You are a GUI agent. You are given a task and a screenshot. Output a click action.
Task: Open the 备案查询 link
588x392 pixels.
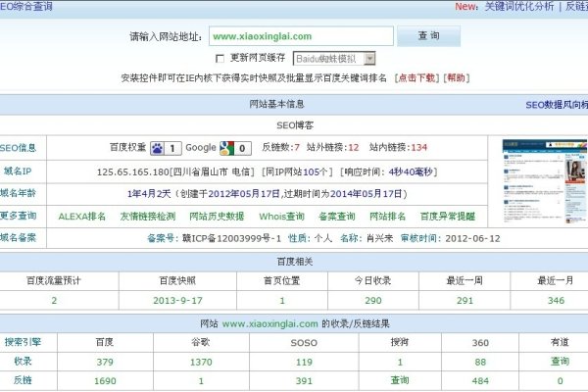pos(337,217)
